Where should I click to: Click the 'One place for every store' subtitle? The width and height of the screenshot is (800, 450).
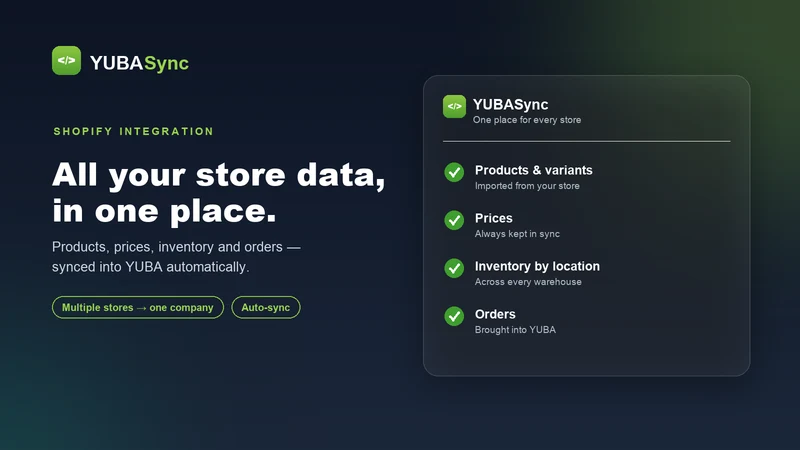point(527,120)
